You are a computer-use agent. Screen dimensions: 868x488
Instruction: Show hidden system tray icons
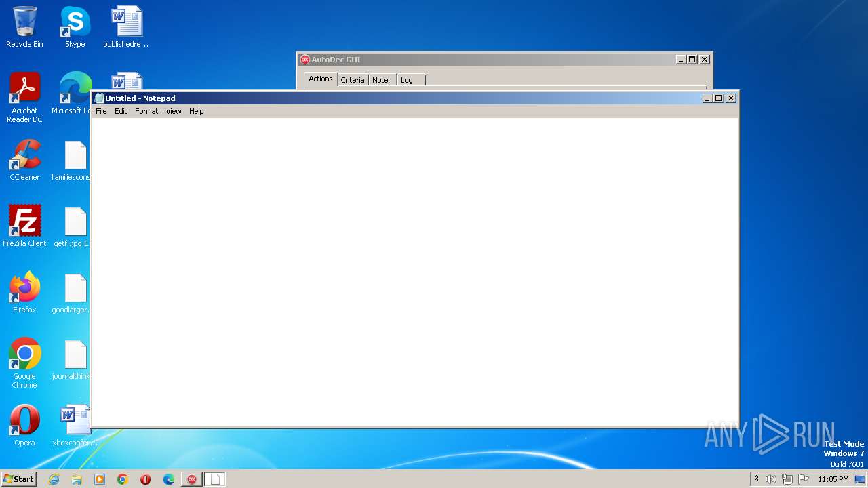[x=757, y=479]
